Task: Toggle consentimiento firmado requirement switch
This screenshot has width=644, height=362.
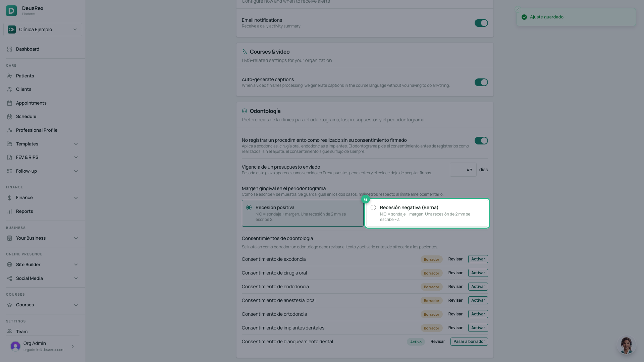Action: coord(481,141)
